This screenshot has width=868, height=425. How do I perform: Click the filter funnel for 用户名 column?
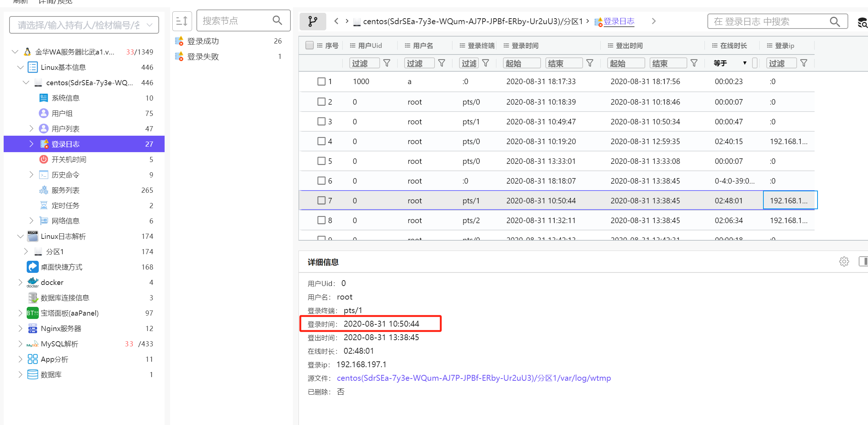[x=441, y=63]
